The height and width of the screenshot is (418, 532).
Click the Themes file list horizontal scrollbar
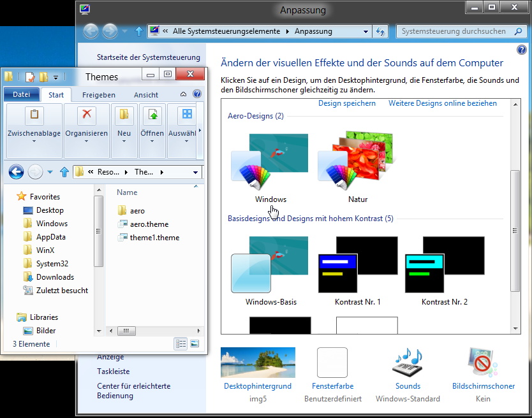click(x=126, y=331)
